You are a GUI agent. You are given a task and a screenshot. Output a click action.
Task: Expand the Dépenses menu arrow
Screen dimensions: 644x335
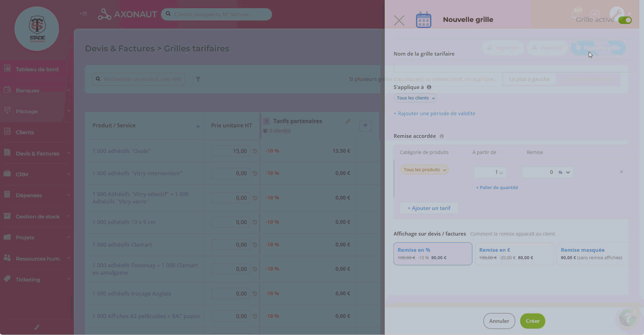(68, 195)
